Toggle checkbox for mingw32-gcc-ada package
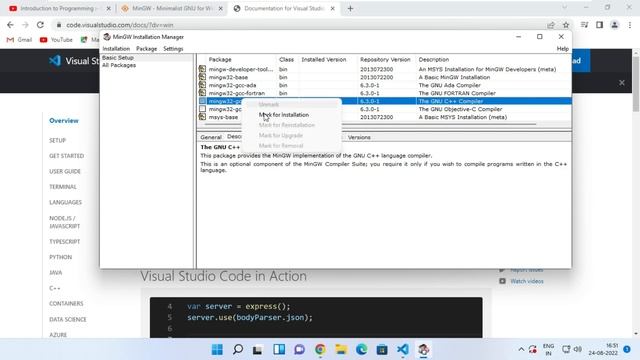 coord(202,85)
